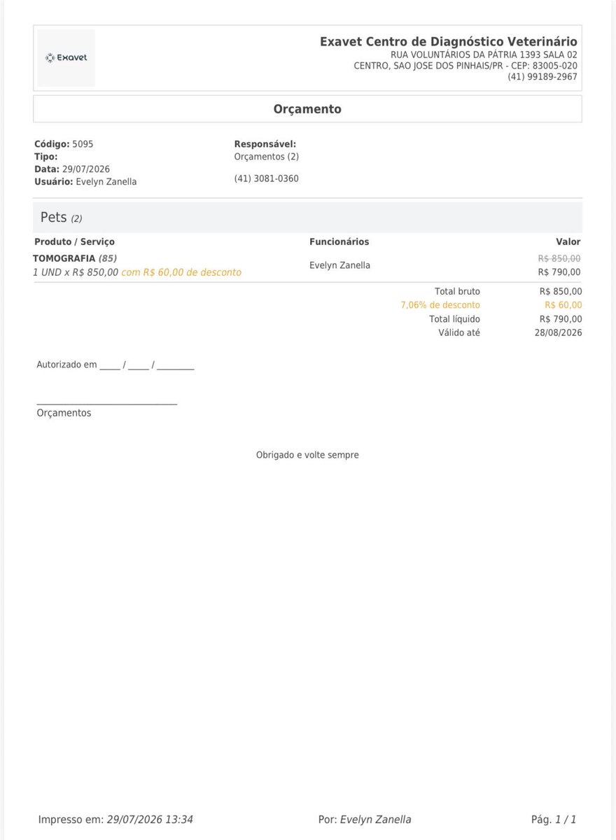Select the code value 5095
Screen dimensions: 616x840
pyautogui.click(x=83, y=144)
